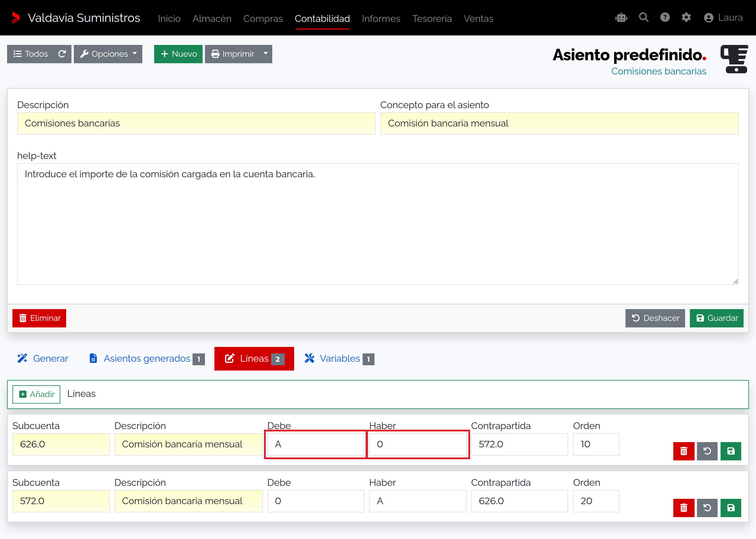Viewport: 756px width, 539px height.
Task: Switch to the Variables tab
Action: [x=339, y=358]
